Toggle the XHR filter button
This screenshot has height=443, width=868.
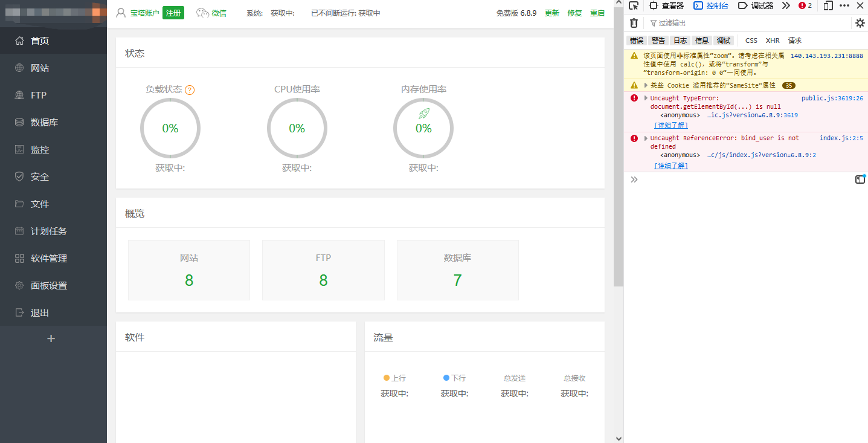773,40
